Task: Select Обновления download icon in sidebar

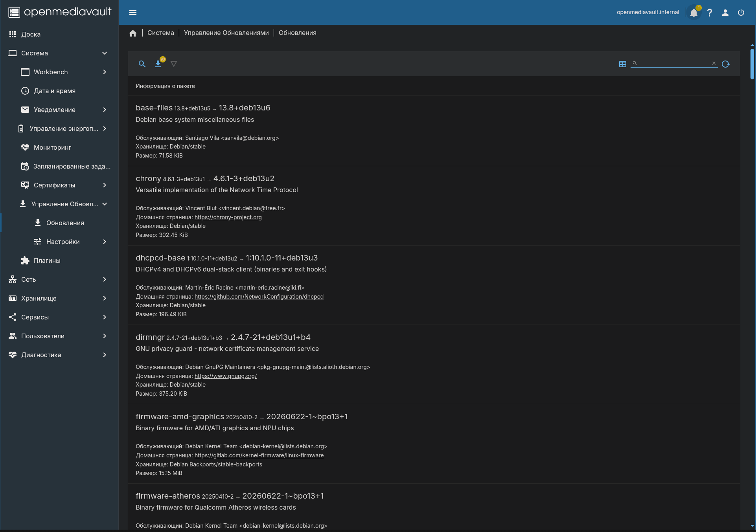Action: pyautogui.click(x=38, y=223)
